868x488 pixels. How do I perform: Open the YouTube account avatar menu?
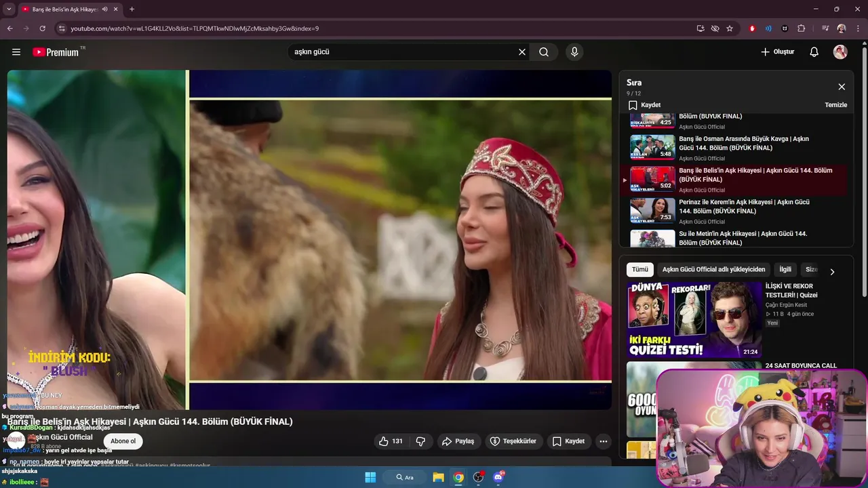[x=840, y=52]
